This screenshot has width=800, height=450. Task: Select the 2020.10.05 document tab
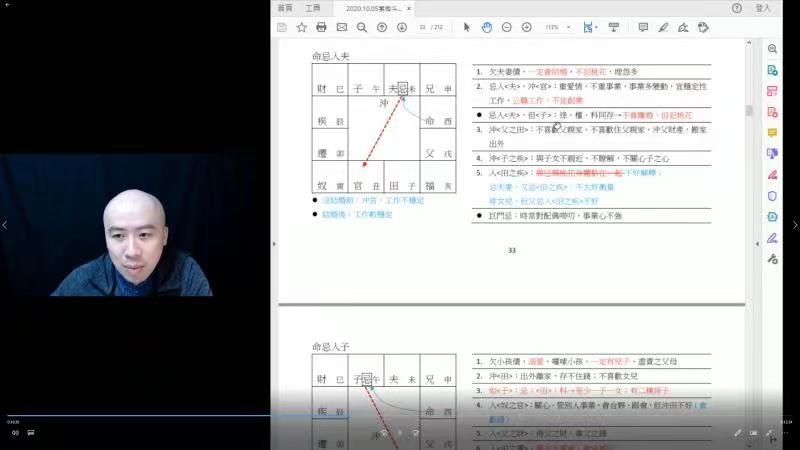coord(373,9)
